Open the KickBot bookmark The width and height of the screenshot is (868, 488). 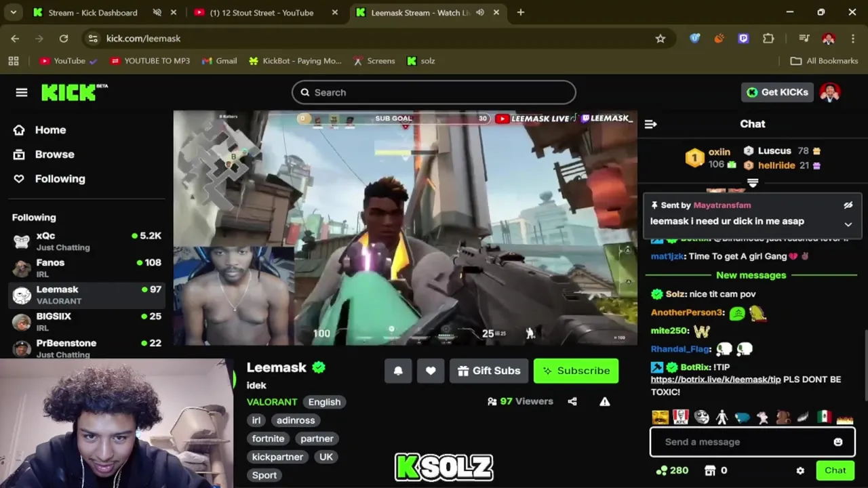[295, 61]
